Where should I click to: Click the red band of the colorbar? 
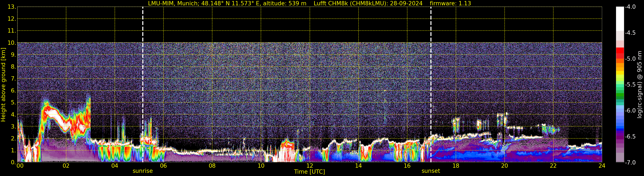(620, 50)
